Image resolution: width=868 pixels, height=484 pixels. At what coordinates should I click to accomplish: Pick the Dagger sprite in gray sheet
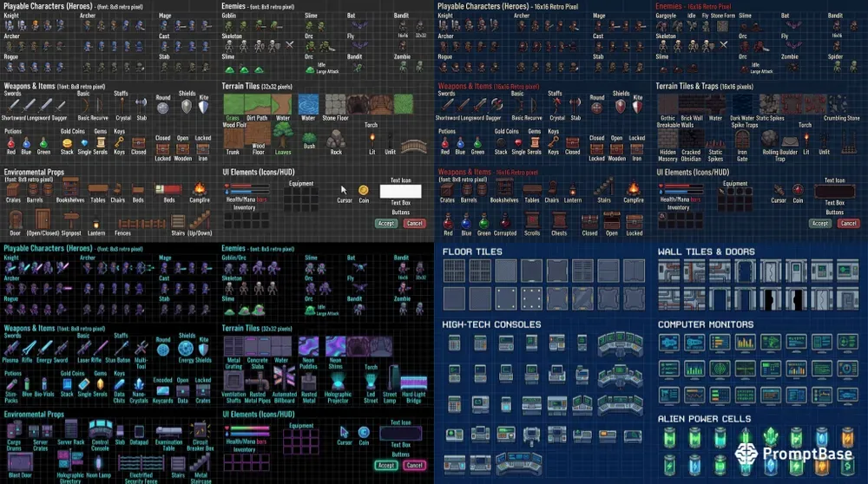click(61, 105)
